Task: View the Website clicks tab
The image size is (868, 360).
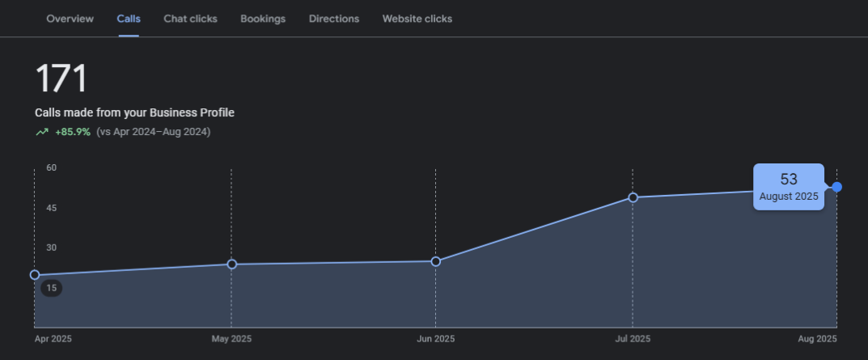Action: point(417,19)
